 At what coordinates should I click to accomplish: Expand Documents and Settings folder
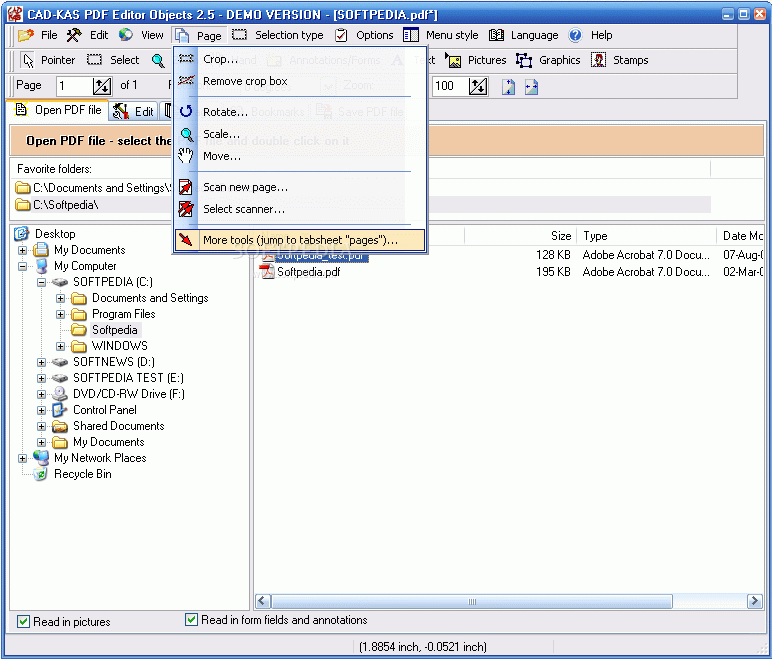[x=60, y=298]
